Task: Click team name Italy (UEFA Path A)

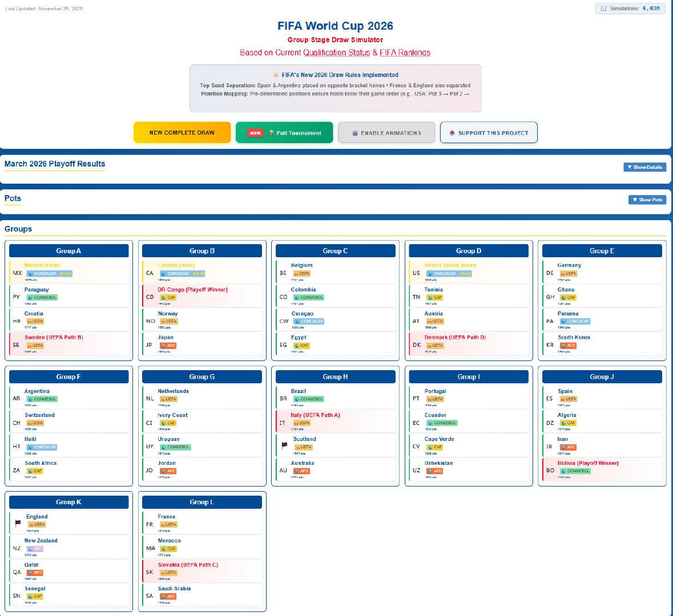Action: (316, 415)
